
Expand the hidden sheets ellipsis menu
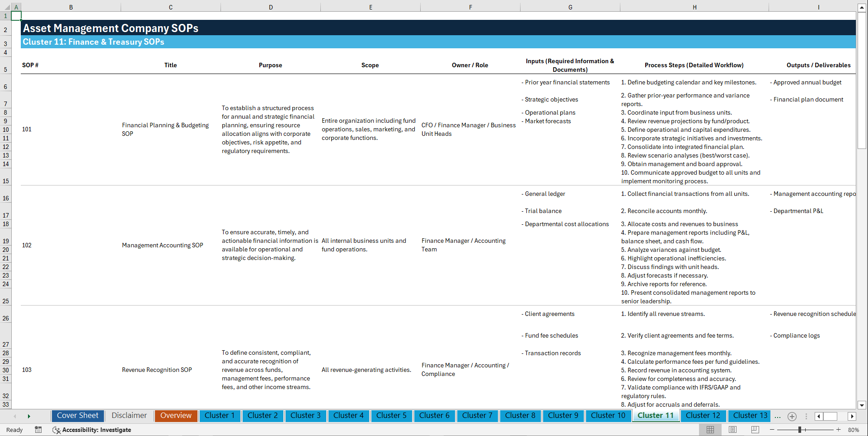click(x=778, y=416)
